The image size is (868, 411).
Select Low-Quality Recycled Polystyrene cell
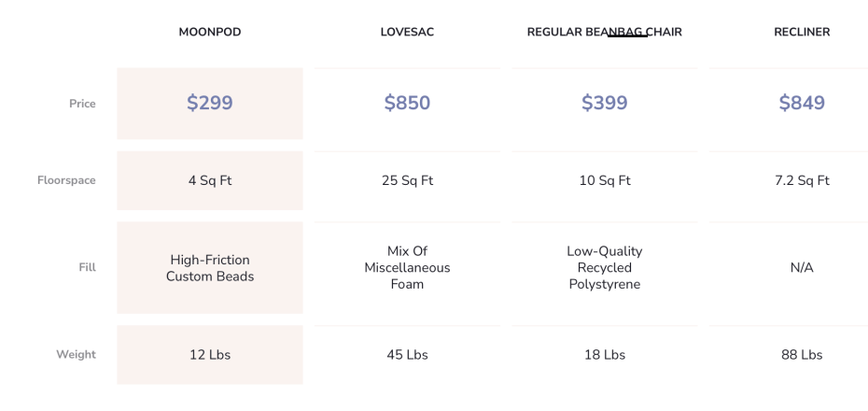(605, 267)
